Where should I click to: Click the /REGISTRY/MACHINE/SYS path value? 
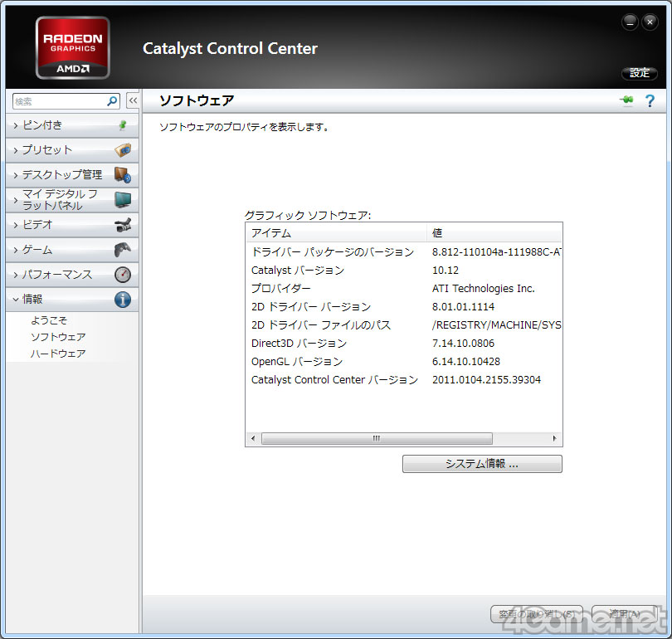496,325
